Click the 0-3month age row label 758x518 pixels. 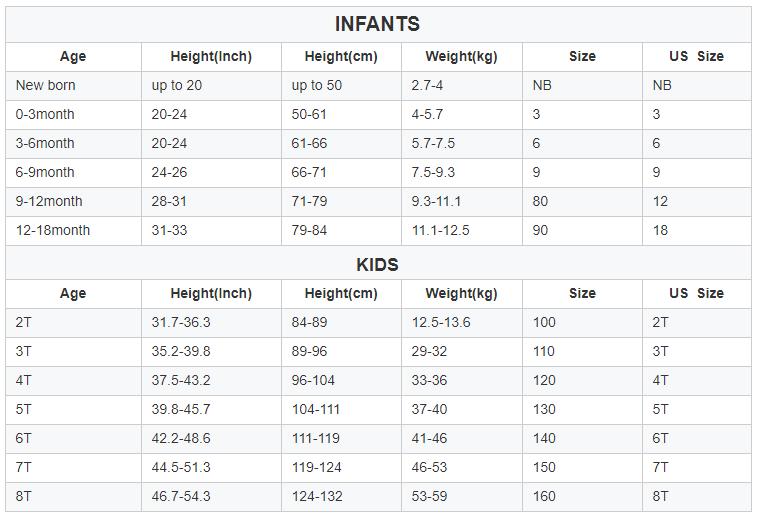[45, 115]
